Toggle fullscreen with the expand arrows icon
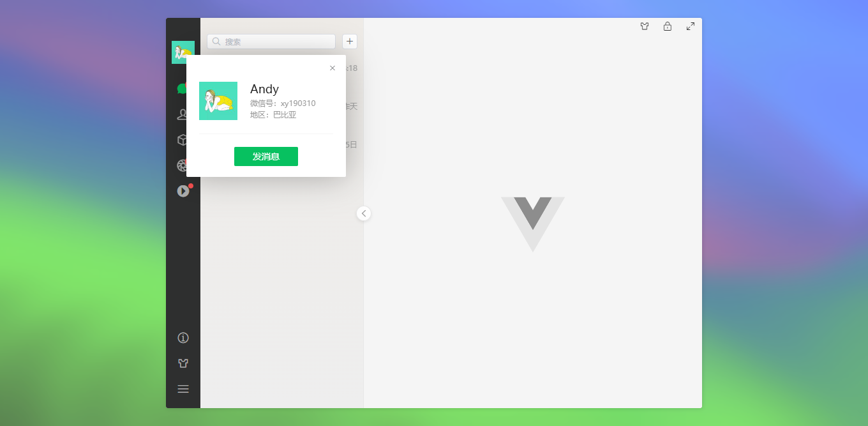Screen dimensions: 868x426 coord(691,26)
